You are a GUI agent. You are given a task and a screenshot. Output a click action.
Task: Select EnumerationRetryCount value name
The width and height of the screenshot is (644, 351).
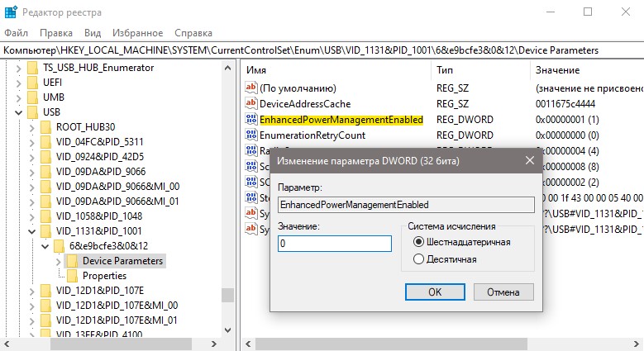pos(312,135)
